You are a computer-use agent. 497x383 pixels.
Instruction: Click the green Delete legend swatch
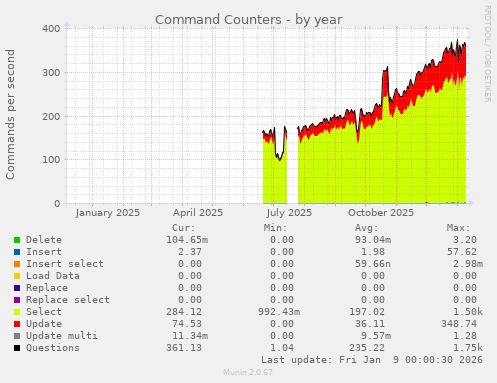click(x=17, y=240)
